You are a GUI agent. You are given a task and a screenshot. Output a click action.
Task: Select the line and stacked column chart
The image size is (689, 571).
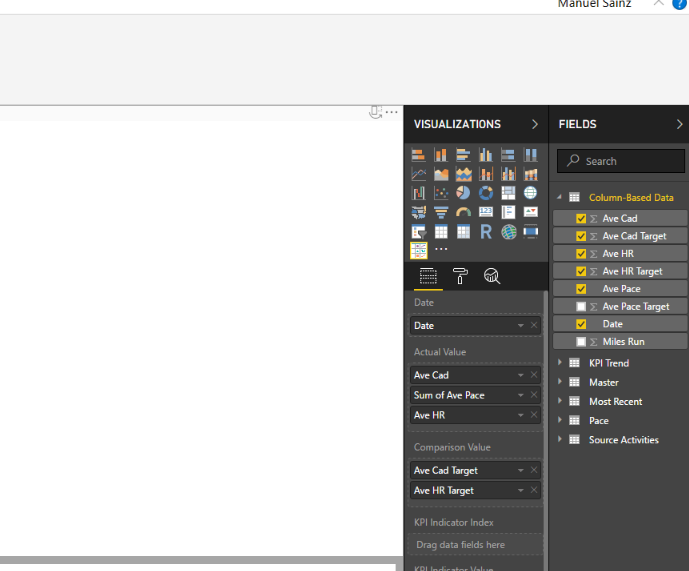[x=486, y=174]
